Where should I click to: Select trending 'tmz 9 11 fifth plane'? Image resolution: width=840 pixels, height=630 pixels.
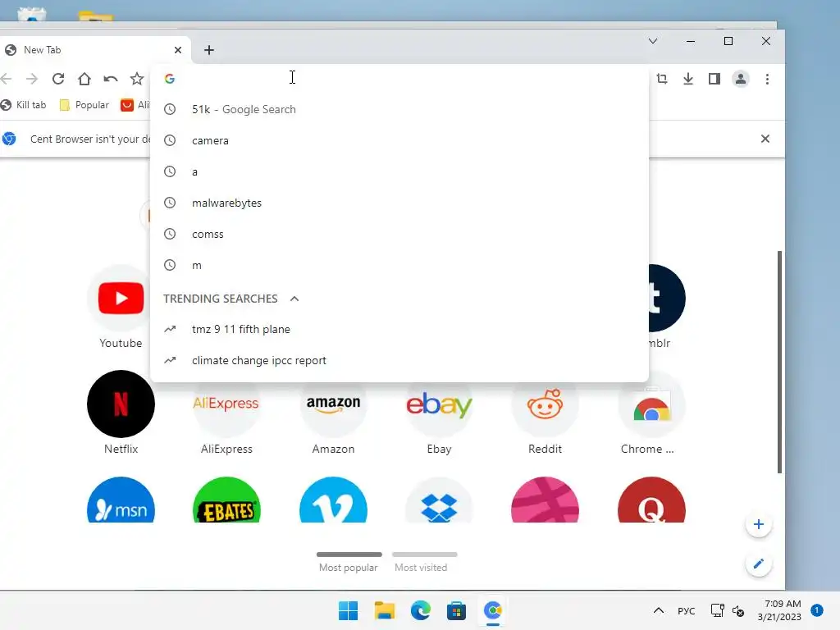[399, 329]
